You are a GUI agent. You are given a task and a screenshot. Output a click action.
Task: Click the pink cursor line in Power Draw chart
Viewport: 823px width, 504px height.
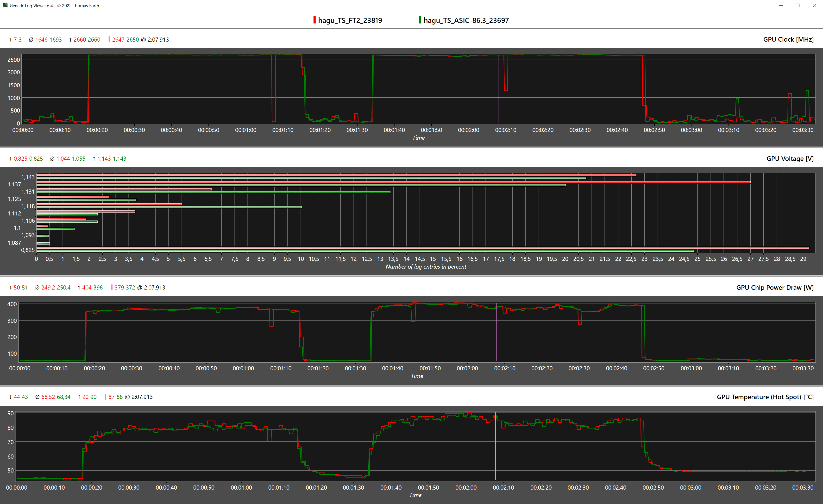point(497,332)
